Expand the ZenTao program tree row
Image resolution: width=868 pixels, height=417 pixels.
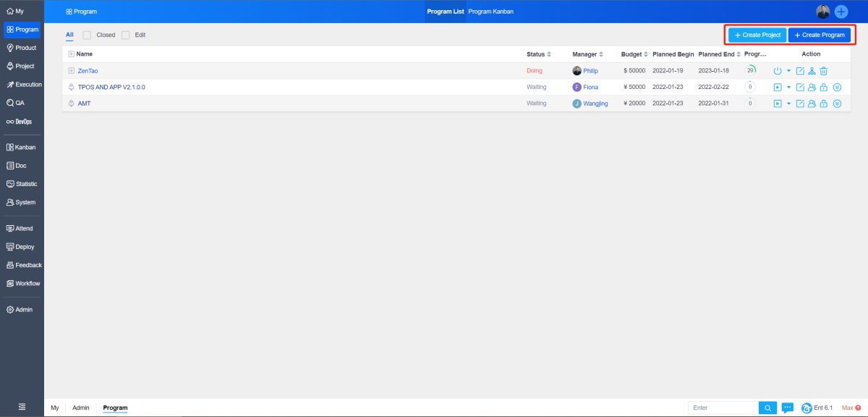point(71,71)
